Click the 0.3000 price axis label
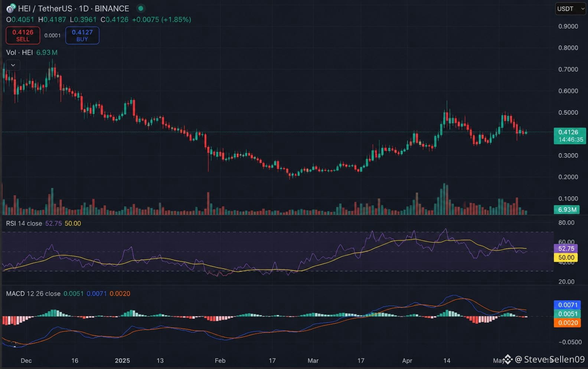This screenshot has width=588, height=369. tap(568, 156)
